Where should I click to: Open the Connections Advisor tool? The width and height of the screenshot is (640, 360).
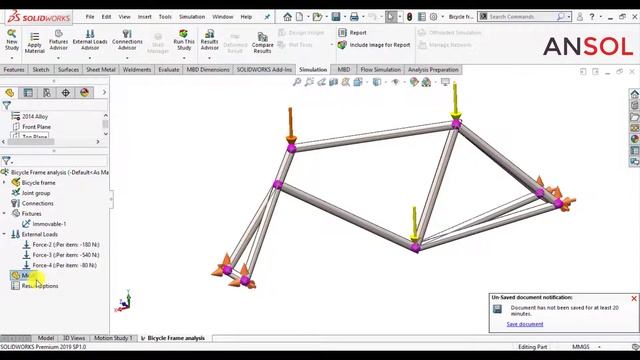127,40
